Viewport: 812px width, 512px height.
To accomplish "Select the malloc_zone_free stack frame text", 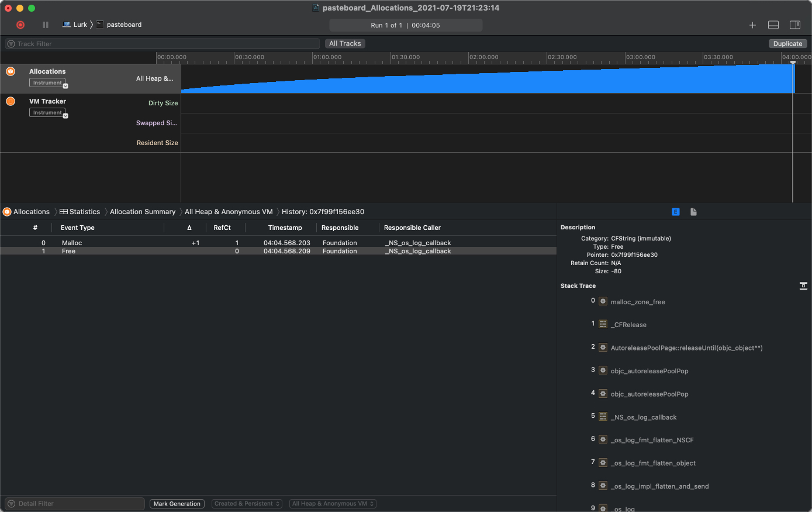I will [638, 302].
